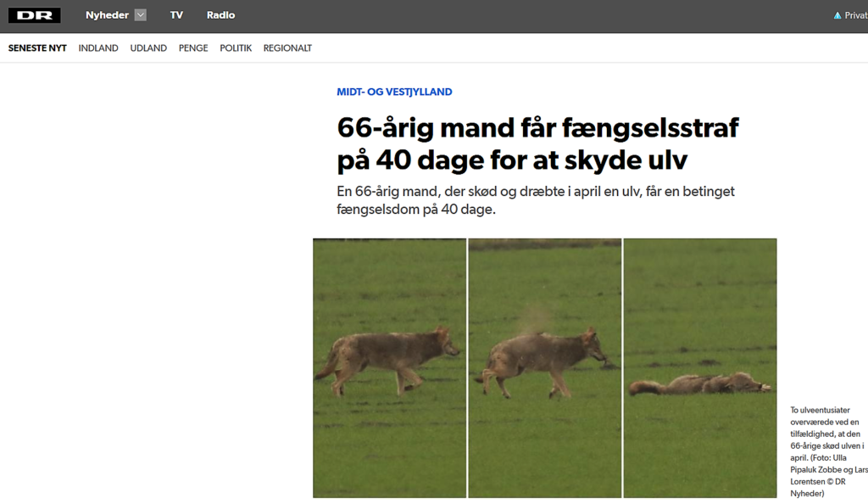Select the SENESTE NYT tab
The image size is (868, 504).
click(x=37, y=48)
